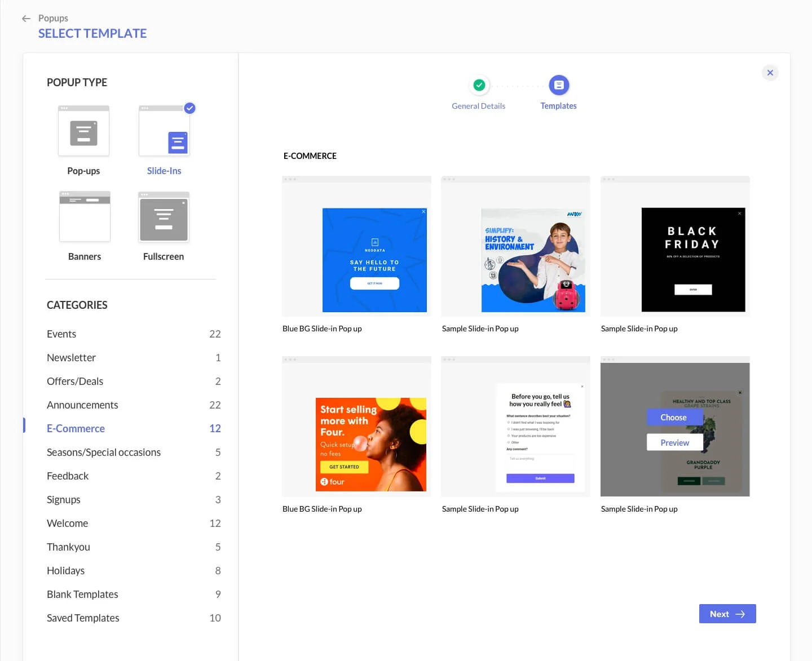
Task: Open the Seasons/Special occasions category
Action: coord(104,452)
